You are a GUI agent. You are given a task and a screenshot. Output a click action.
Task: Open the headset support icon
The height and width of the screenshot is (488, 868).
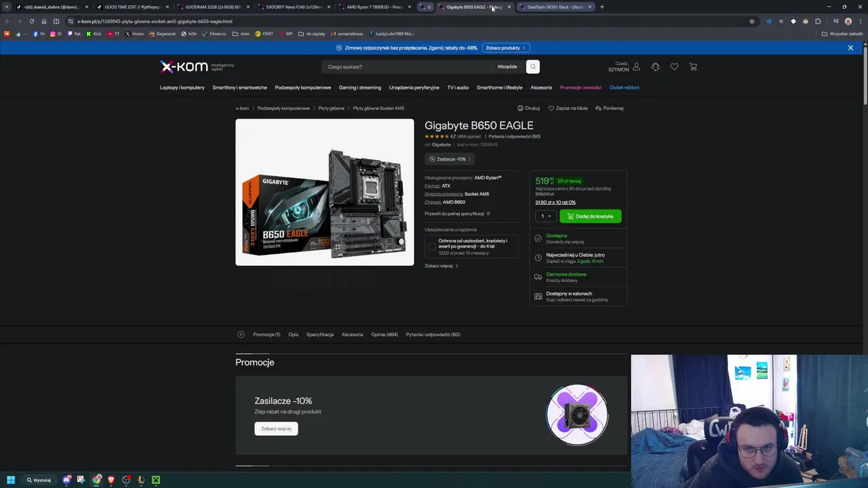(655, 66)
